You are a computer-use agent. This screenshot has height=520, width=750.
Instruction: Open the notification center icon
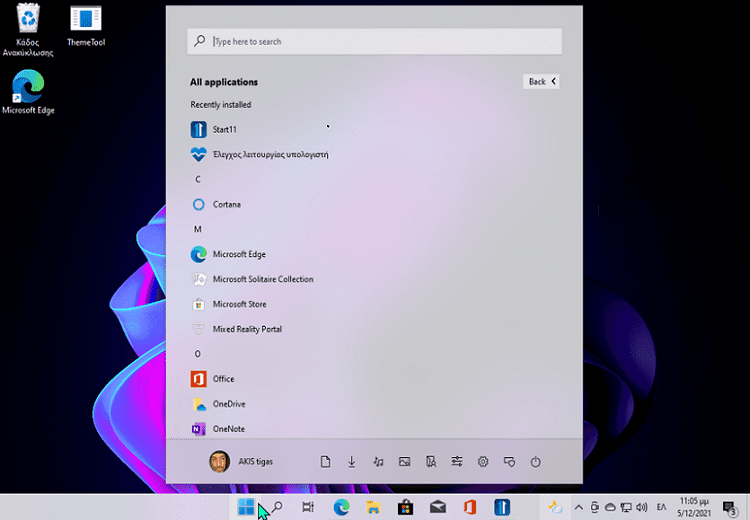click(x=729, y=508)
